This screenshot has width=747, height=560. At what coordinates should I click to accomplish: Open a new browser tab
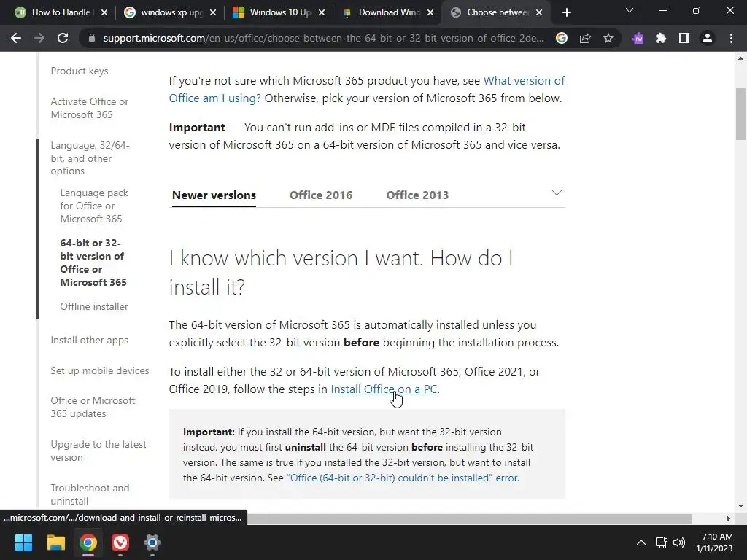point(566,12)
